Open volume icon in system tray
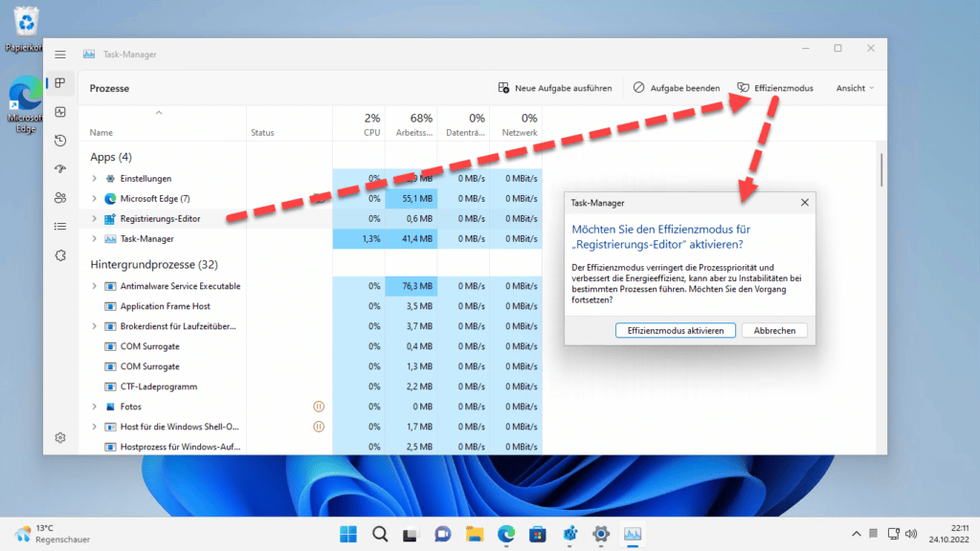Image resolution: width=980 pixels, height=551 pixels. point(911,534)
